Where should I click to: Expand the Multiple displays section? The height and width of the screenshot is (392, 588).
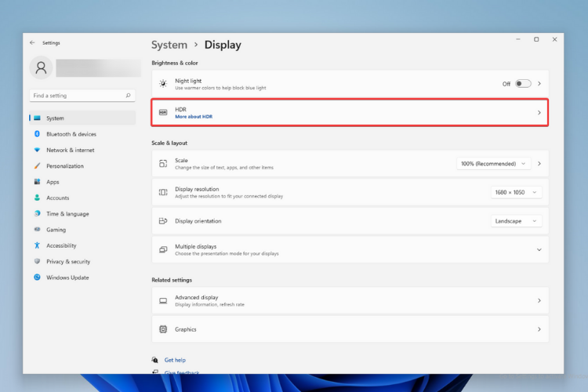click(539, 249)
